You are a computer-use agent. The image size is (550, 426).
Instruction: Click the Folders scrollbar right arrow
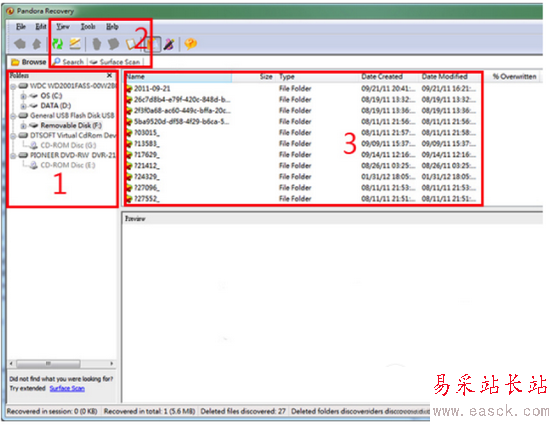112,364
